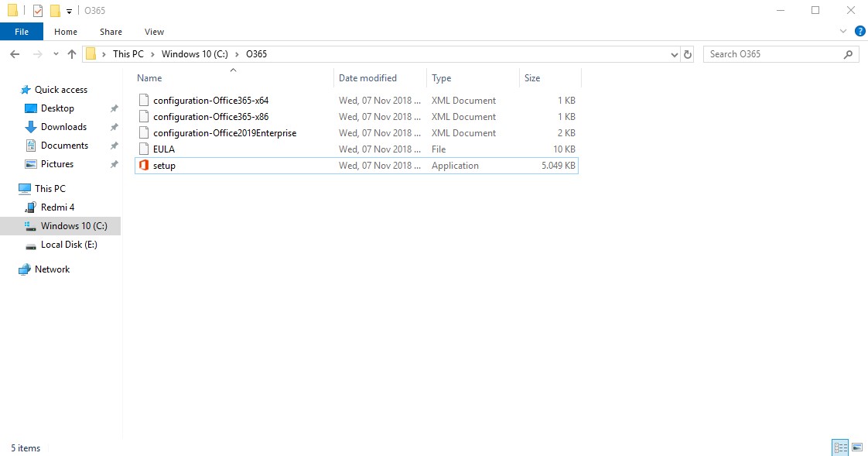The width and height of the screenshot is (868, 456).
Task: Select the configuration-Office365-x64 file
Action: tap(357, 101)
